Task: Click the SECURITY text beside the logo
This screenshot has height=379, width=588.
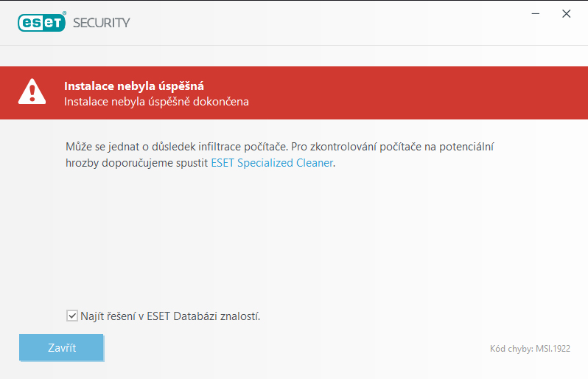Action: [101, 22]
